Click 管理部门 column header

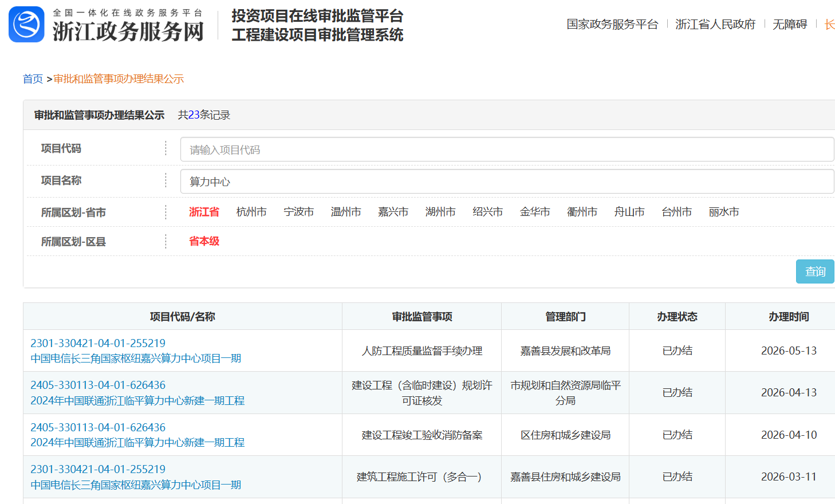[x=565, y=317]
